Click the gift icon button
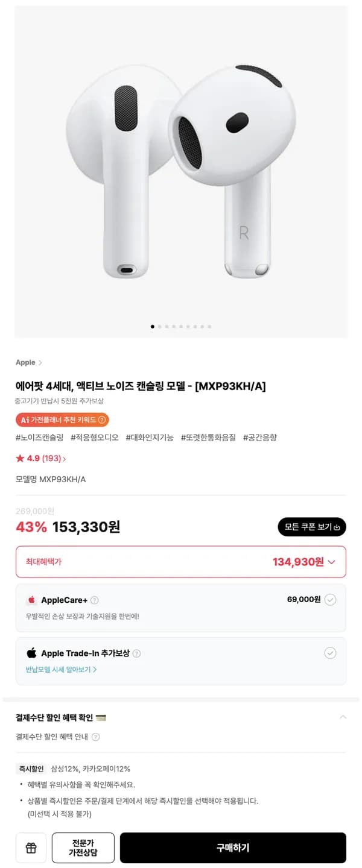 31,848
